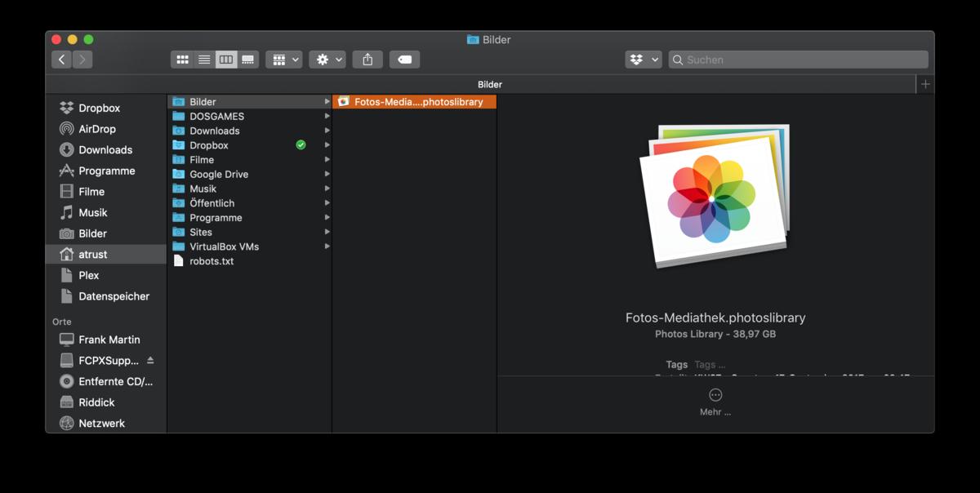This screenshot has width=980, height=493.
Task: Click the Edit Tags button
Action: tap(404, 60)
